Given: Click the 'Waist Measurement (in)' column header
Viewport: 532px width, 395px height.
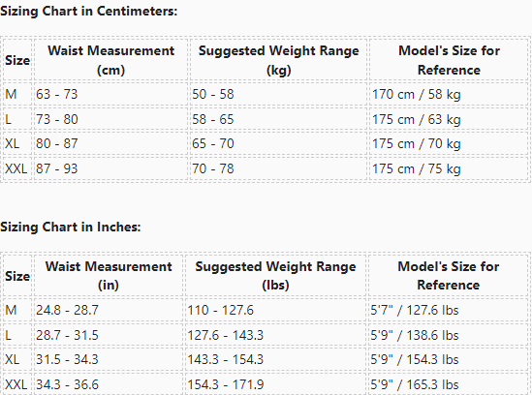Looking at the screenshot, I should (109, 275).
